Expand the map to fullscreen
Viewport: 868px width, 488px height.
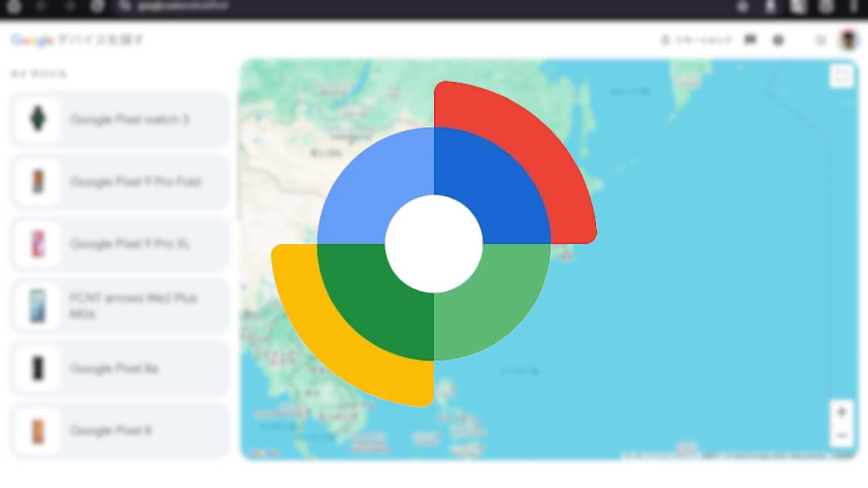coord(842,76)
